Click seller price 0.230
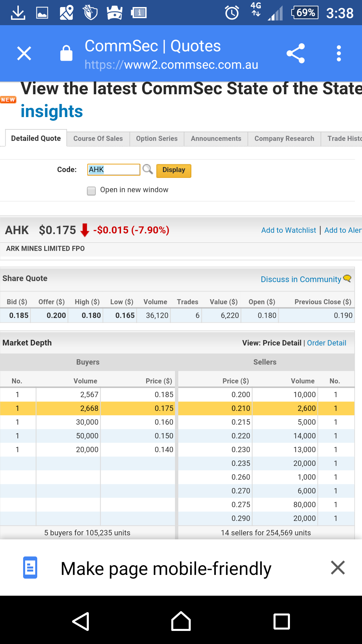This screenshot has width=362, height=644. pos(241,449)
